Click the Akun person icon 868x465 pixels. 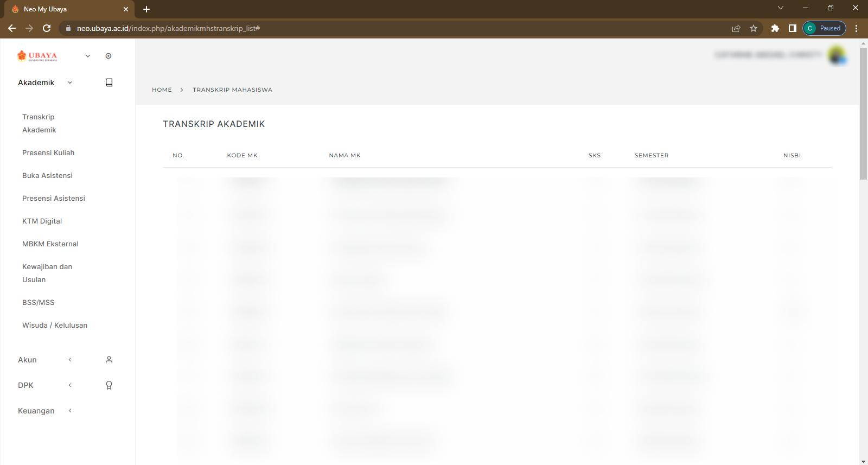pos(108,360)
